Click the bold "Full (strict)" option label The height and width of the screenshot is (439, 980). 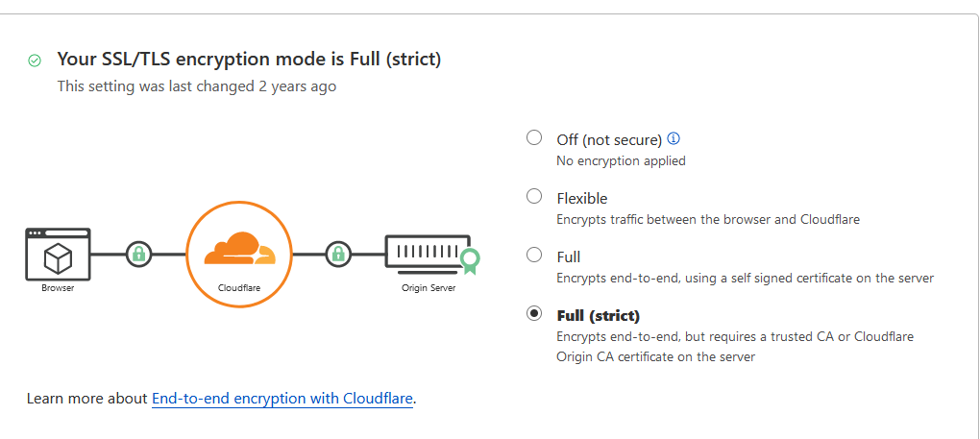click(599, 315)
